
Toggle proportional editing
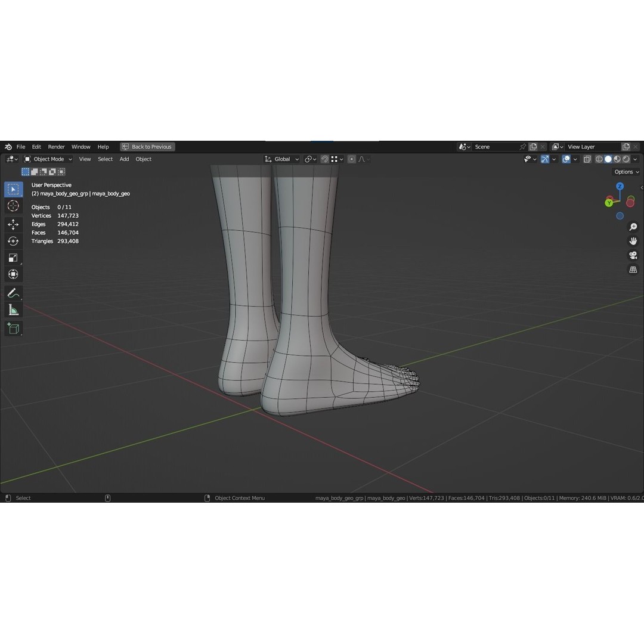tap(352, 159)
